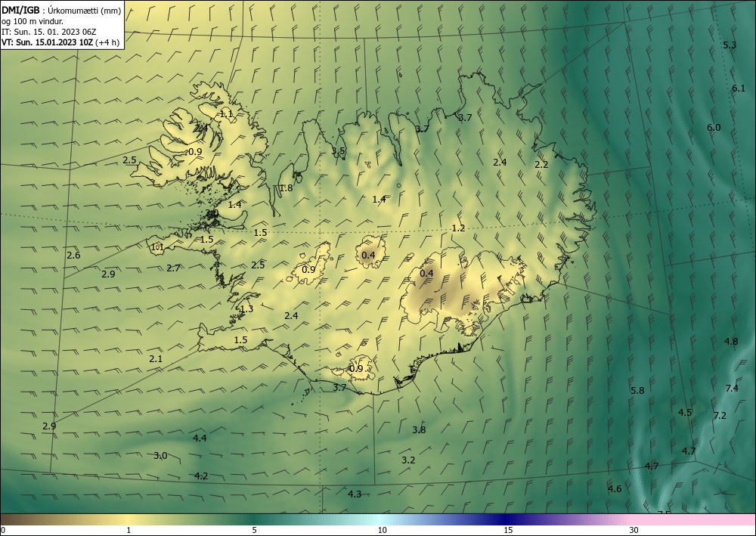Click the 5.8 value on the map
756x536 pixels.
637,390
